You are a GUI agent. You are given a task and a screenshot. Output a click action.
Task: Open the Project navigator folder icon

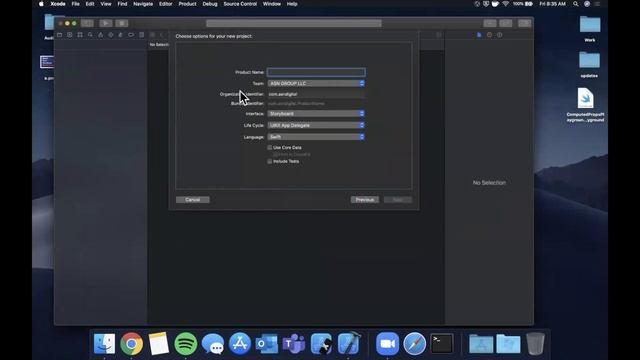(60, 35)
